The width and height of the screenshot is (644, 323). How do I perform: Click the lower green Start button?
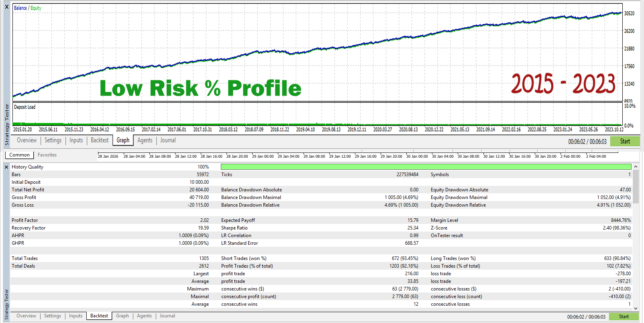pyautogui.click(x=624, y=317)
